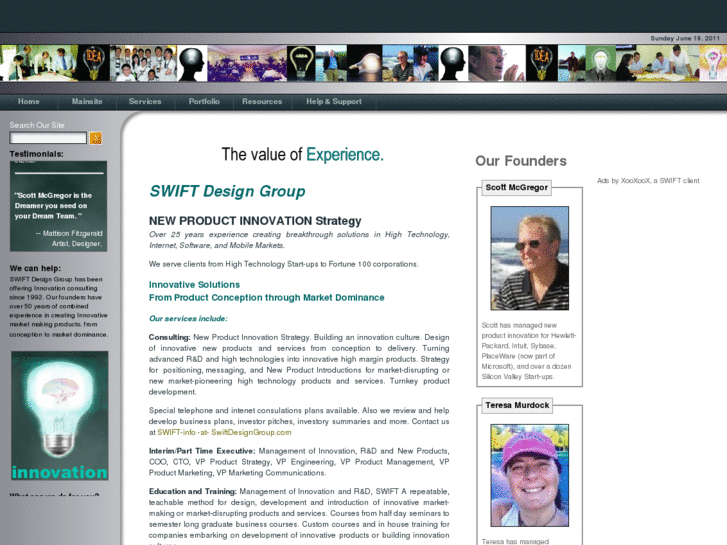Choose Help & Support in navigation
Viewport: 727px width, 545px height.
point(334,102)
